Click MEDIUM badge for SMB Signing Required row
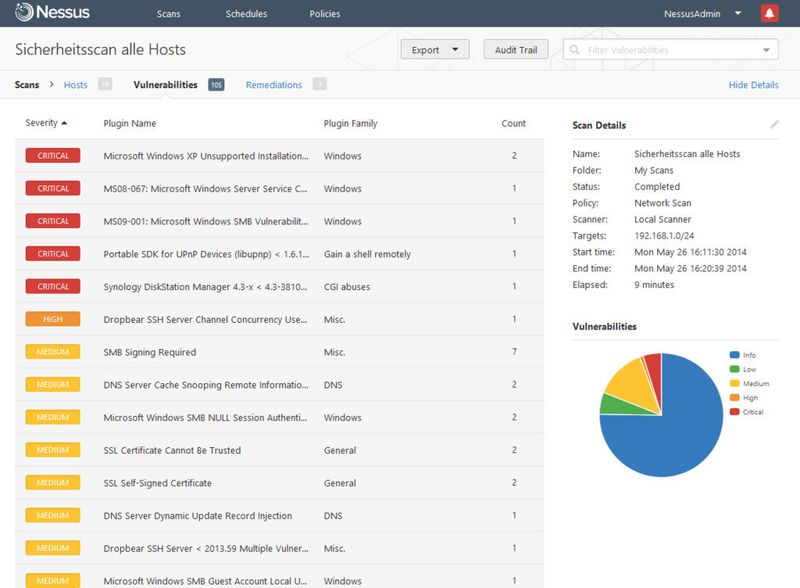The height and width of the screenshot is (588, 800). pyautogui.click(x=53, y=352)
